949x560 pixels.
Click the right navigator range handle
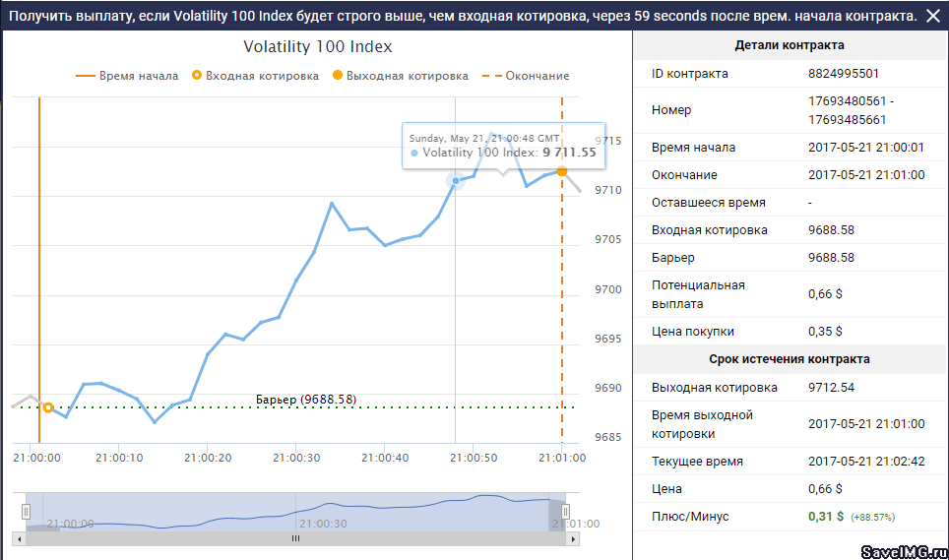pyautogui.click(x=566, y=511)
